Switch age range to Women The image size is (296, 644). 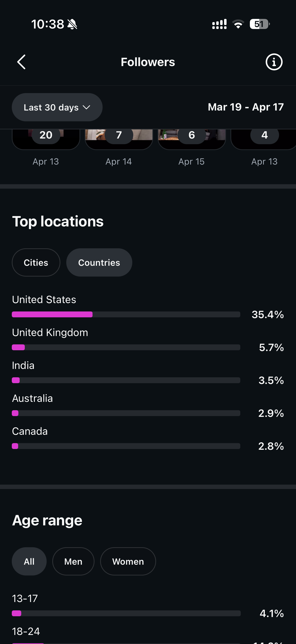128,561
